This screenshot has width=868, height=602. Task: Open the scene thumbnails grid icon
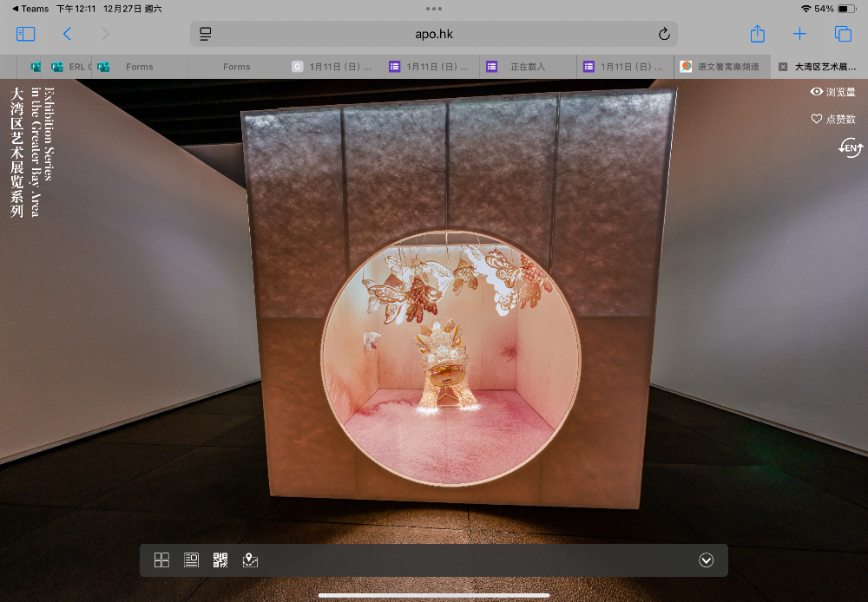pyautogui.click(x=161, y=560)
